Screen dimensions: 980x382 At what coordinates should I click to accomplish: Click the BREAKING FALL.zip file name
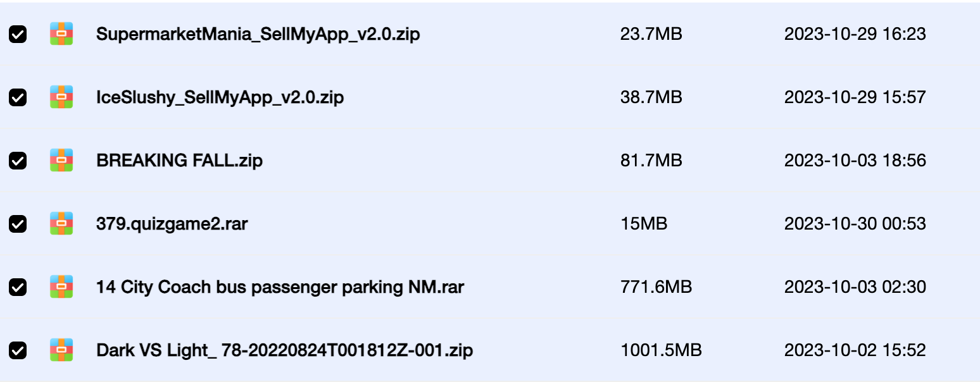(179, 161)
